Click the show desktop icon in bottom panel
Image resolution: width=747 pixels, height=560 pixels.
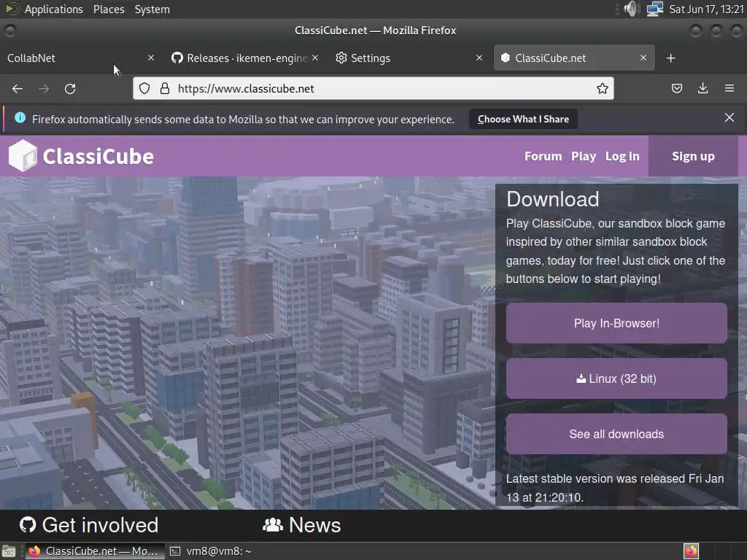pyautogui.click(x=9, y=551)
